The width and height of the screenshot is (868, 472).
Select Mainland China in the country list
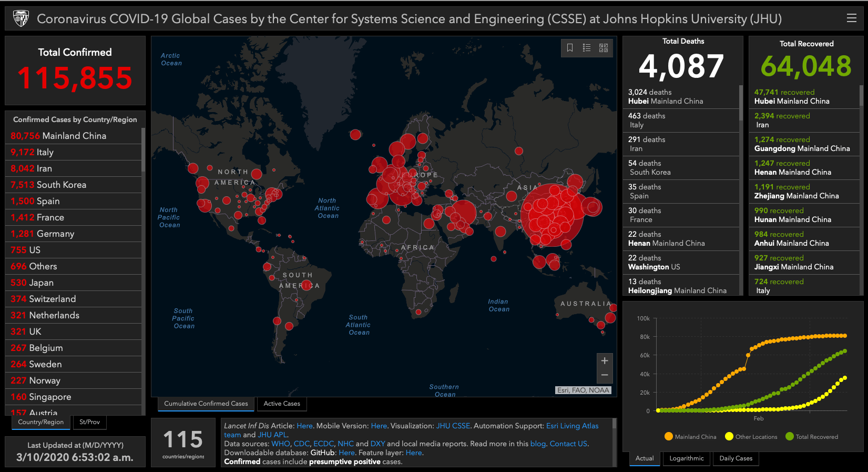[73, 136]
